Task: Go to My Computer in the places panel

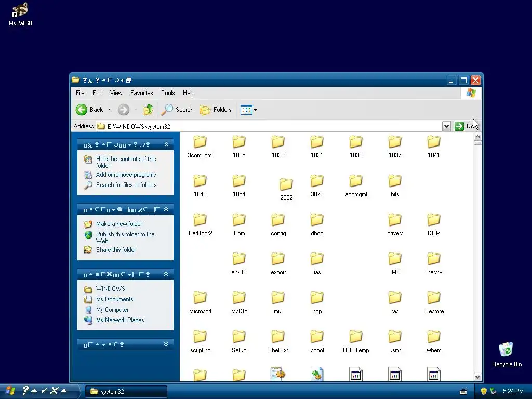Action: [112, 310]
